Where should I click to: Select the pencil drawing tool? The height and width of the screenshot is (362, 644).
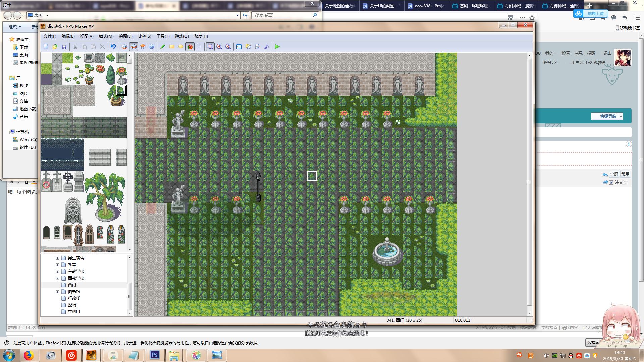pos(163,47)
